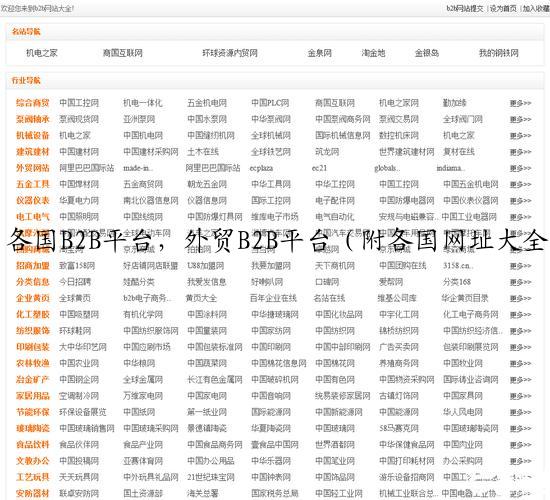Open 环球资源内贸网 in the famous sites section
550x500 pixels.
point(230,53)
